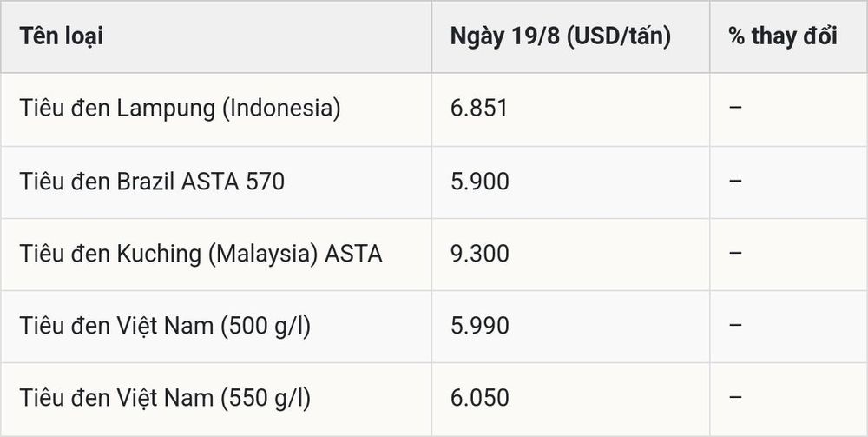The height and width of the screenshot is (437, 868).
Task: Click the word "Malaysia" in the Kuching row
Action: coord(262,254)
